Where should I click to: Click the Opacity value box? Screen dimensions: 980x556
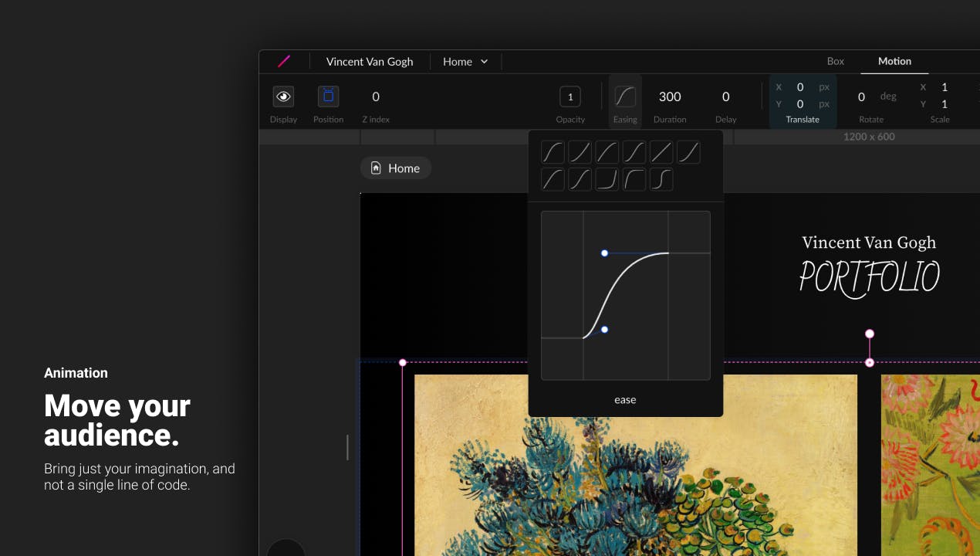[x=570, y=97]
